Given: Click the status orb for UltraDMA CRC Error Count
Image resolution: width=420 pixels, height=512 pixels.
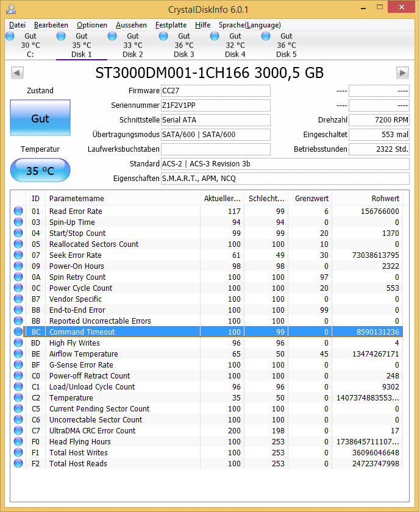Looking at the screenshot, I should pos(18,431).
